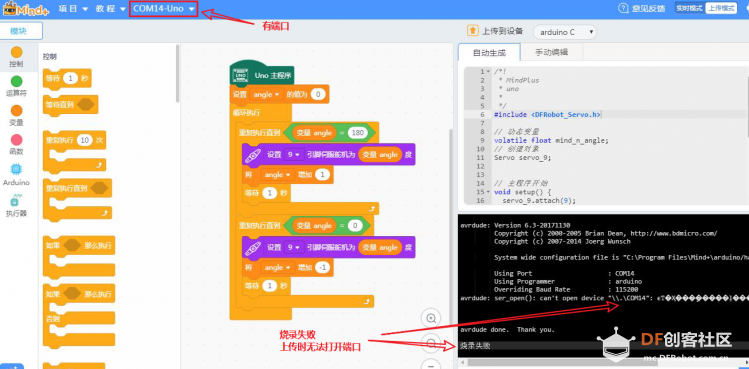Collapse void setup fold arrow at line 15
Viewport: 749px width, 369px height.
488,192
